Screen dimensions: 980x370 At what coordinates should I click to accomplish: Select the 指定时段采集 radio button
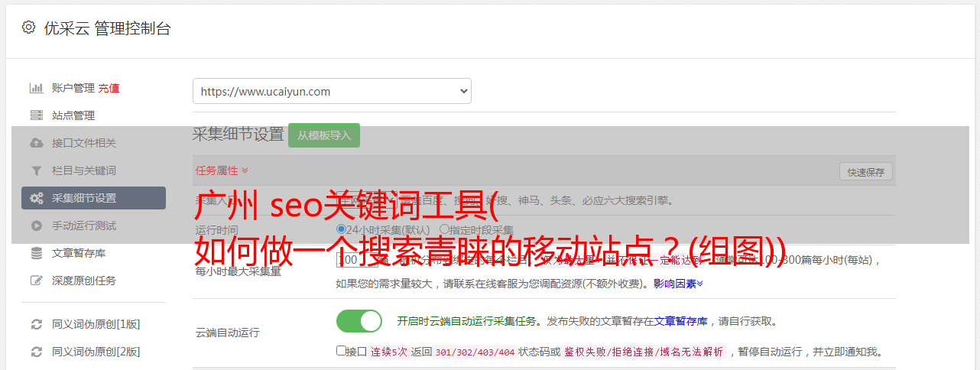[444, 229]
